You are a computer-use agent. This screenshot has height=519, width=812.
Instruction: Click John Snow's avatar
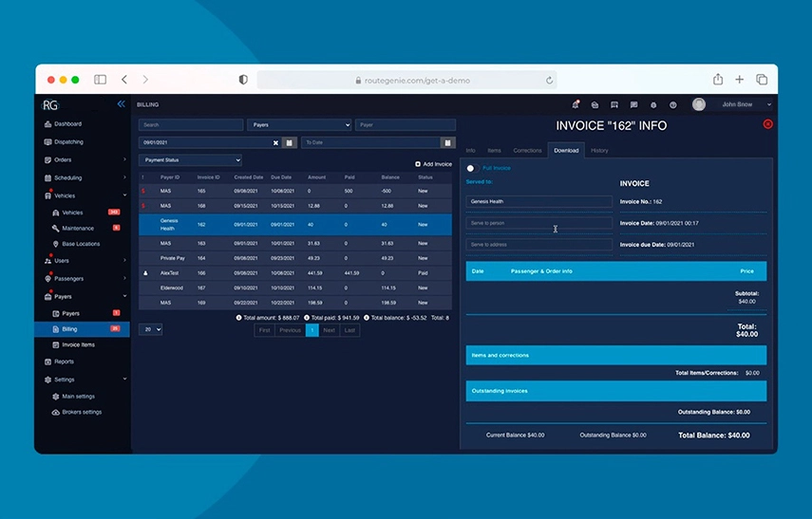pos(699,104)
